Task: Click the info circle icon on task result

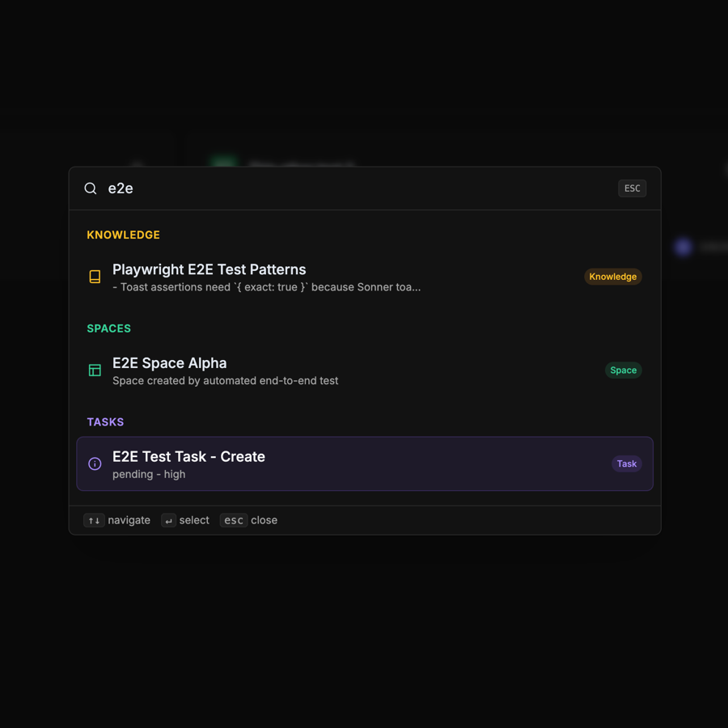Action: (95, 463)
